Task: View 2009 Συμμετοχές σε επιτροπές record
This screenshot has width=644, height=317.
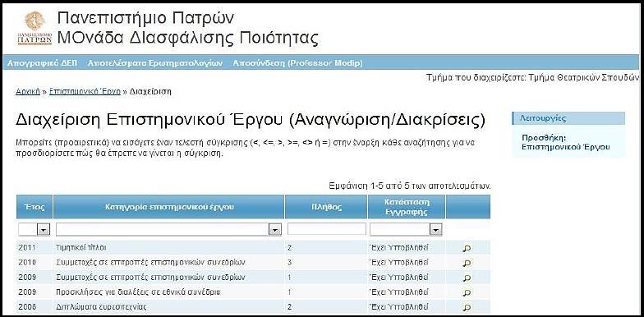Action: (467, 278)
